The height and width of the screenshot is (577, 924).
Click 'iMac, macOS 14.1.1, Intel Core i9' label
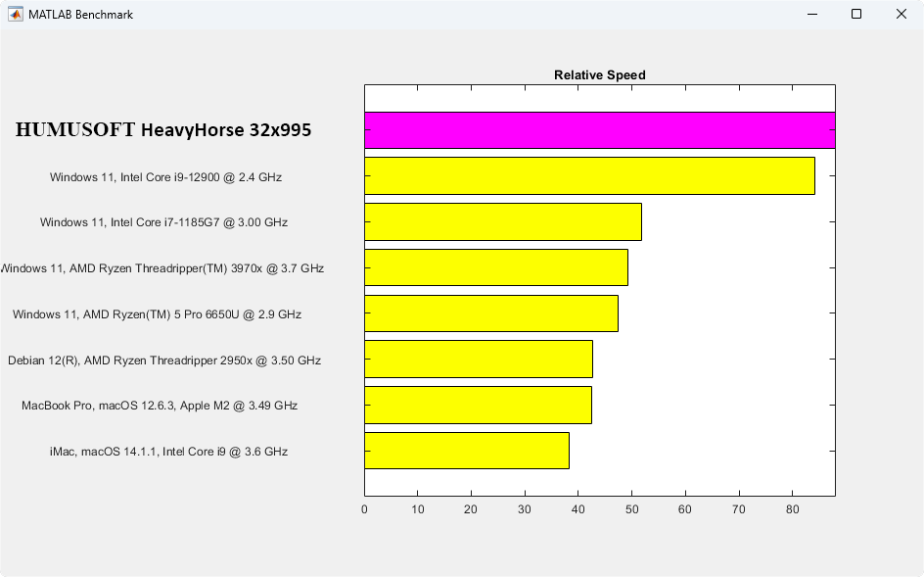(x=168, y=452)
